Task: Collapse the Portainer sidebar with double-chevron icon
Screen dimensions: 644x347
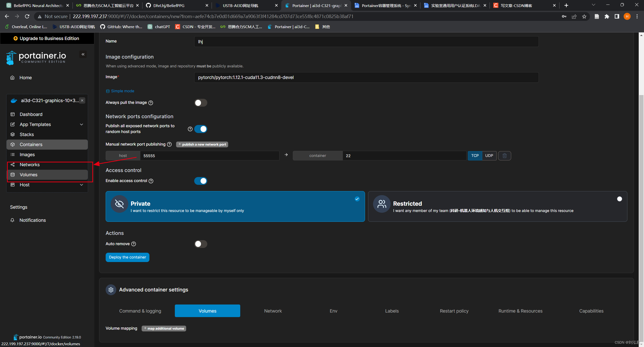Action: coord(83,54)
